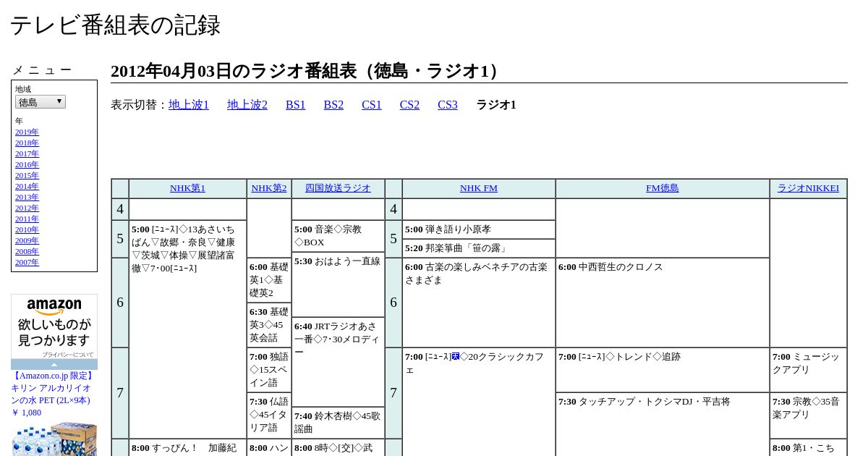Click the 5:00 あさいちばん program cell

pyautogui.click(x=187, y=329)
